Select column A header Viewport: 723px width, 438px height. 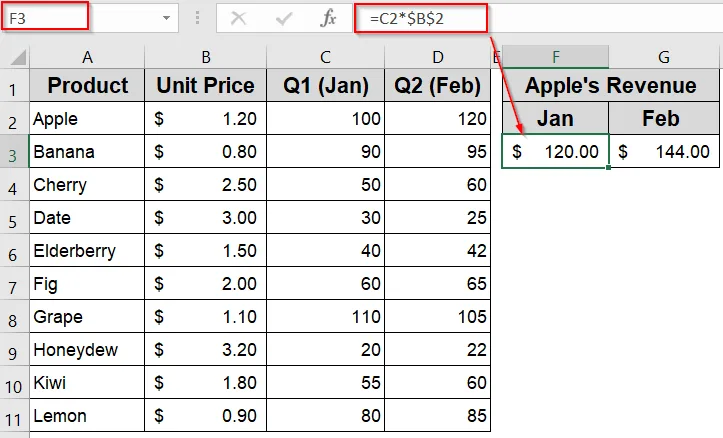(87, 57)
